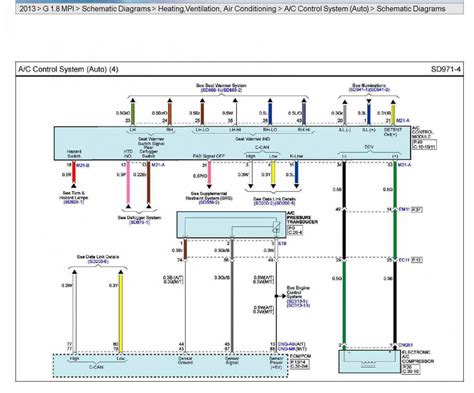Open the reference box under ECM/PCM label

coord(300,364)
